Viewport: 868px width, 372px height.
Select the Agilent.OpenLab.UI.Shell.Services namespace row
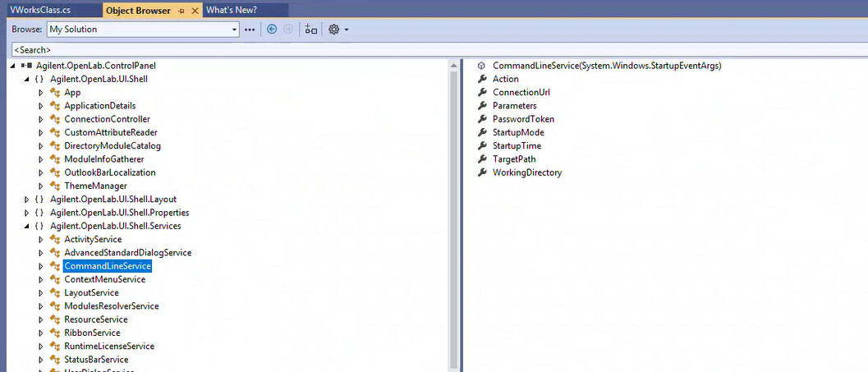[x=116, y=226]
